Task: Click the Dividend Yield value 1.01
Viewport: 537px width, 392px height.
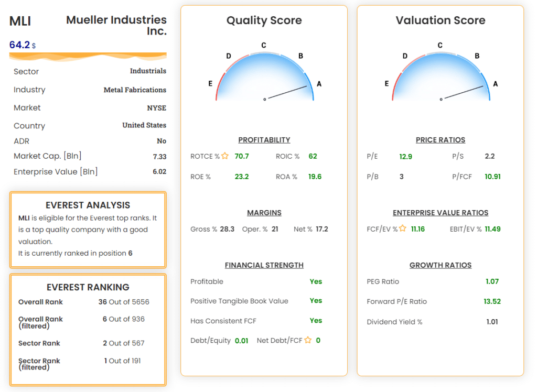Action: 492,322
